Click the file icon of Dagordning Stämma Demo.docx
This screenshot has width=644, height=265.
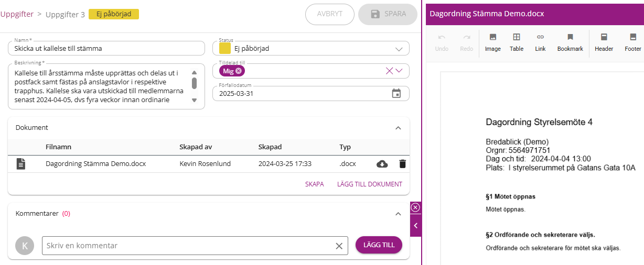(20, 164)
